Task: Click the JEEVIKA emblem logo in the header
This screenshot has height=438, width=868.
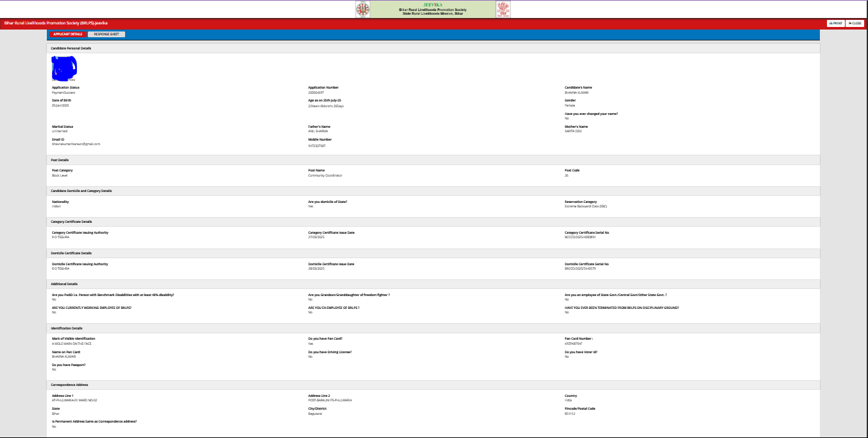Action: coord(364,9)
